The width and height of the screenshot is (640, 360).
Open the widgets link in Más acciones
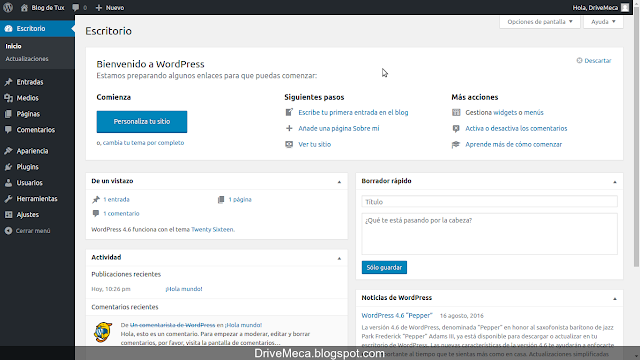pyautogui.click(x=505, y=112)
